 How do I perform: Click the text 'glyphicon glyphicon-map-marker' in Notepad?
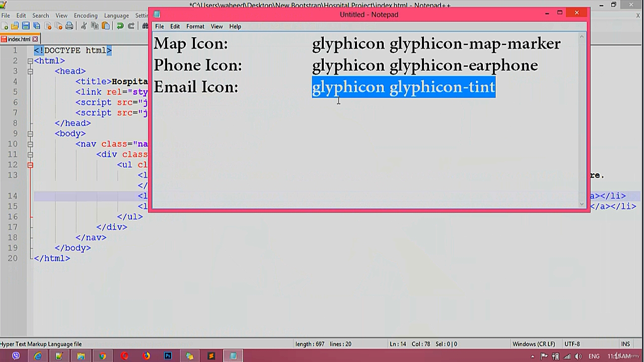[436, 44]
